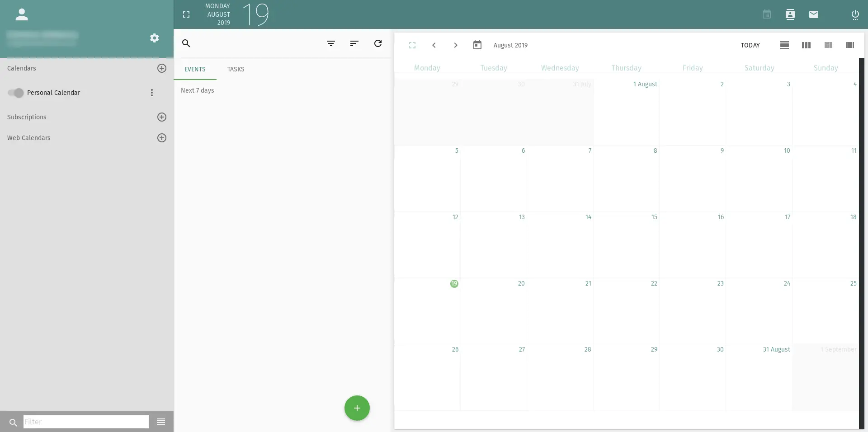The width and height of the screenshot is (868, 432).
Task: Go to the previous month
Action: (434, 45)
